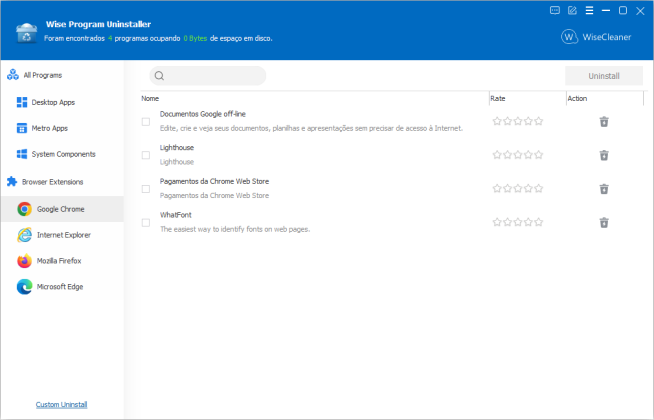Focus the search input field
This screenshot has width=654, height=420.
(x=208, y=76)
